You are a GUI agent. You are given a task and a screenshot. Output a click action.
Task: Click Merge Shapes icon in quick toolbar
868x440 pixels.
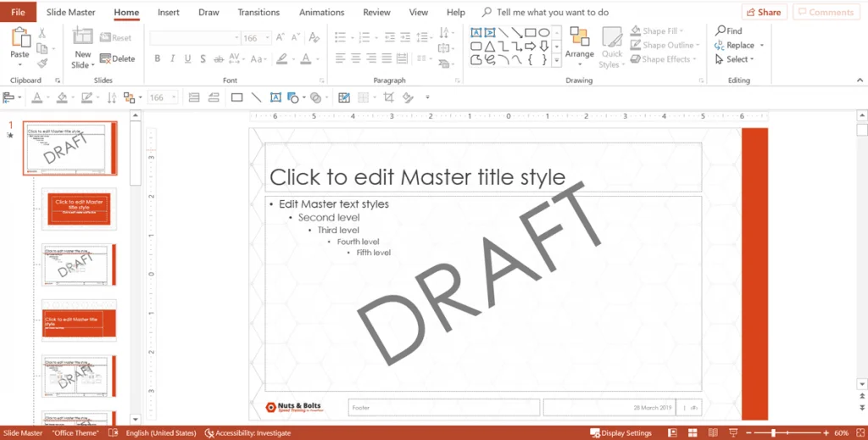coord(315,97)
